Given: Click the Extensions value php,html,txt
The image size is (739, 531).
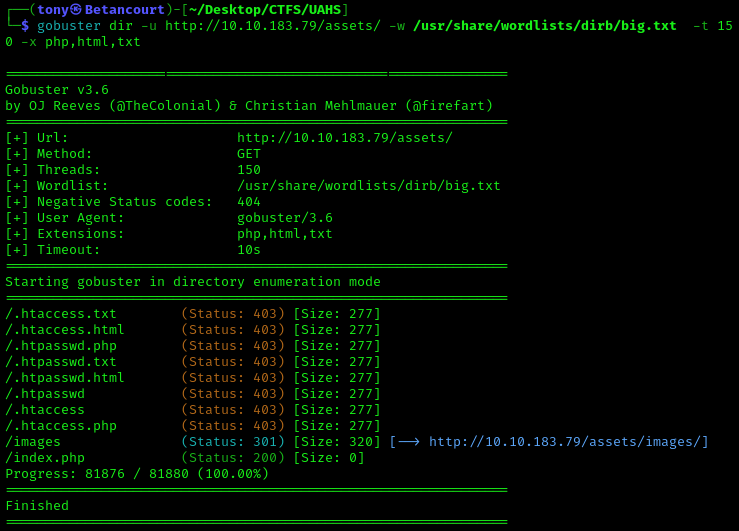Looking at the screenshot, I should [x=285, y=234].
